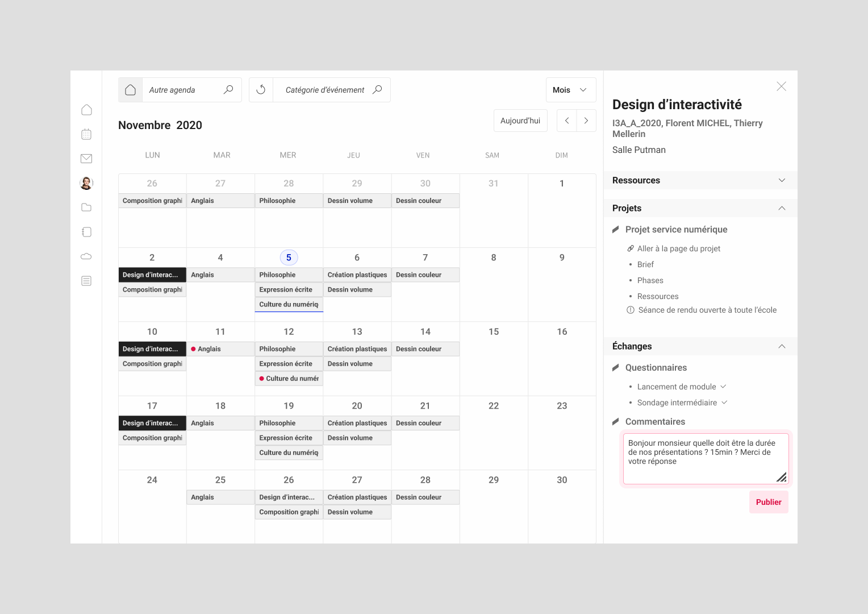Screen dimensions: 868x614
Task: Open Dessin volume event on October 29
Action: click(357, 201)
